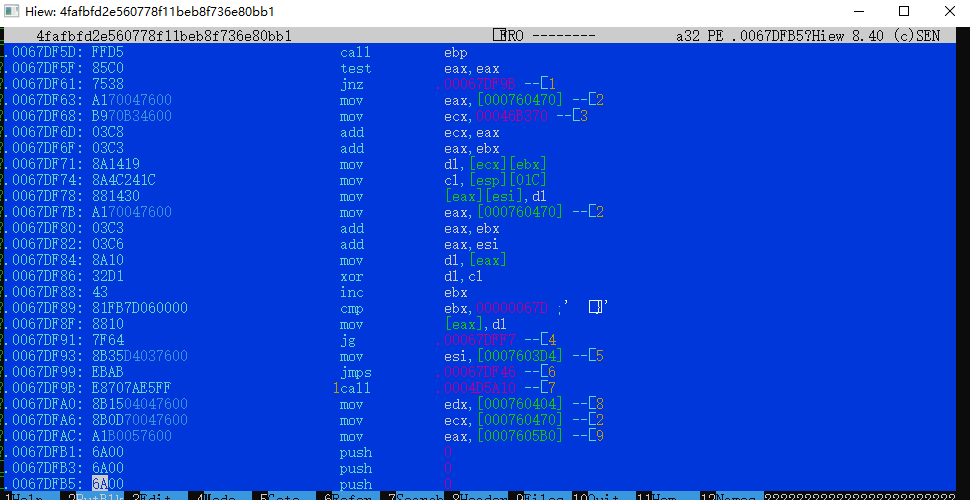970x500 pixels.
Task: Click 'ecx,eax' operands at 0067DF6D
Action: (x=471, y=132)
